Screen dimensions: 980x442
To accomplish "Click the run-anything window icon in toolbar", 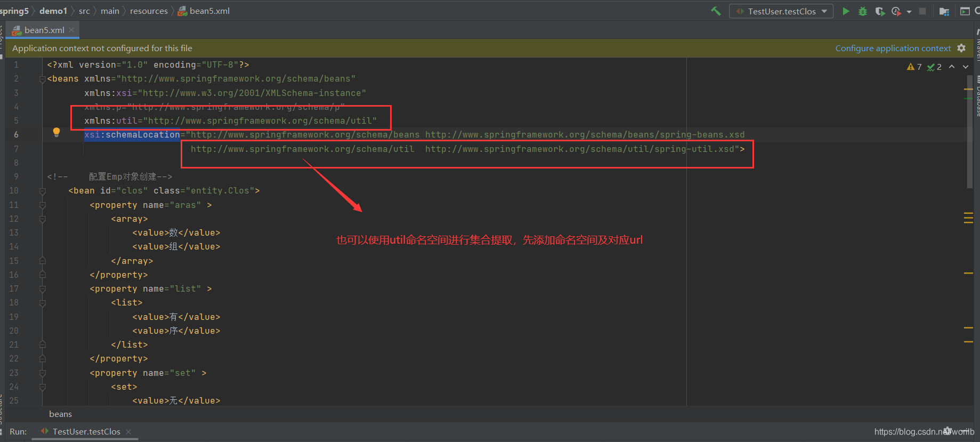I will [965, 11].
